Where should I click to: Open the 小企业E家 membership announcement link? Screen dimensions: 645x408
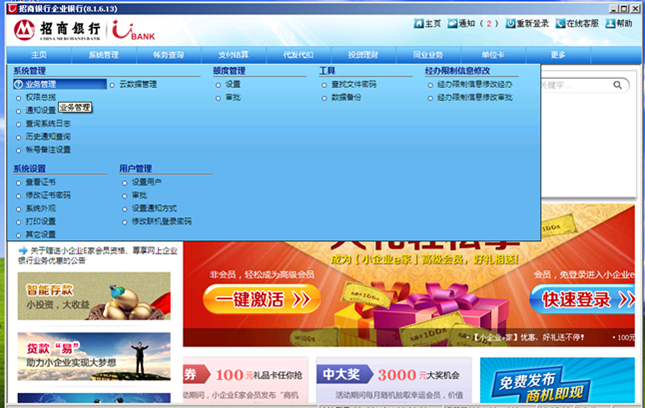[98, 255]
